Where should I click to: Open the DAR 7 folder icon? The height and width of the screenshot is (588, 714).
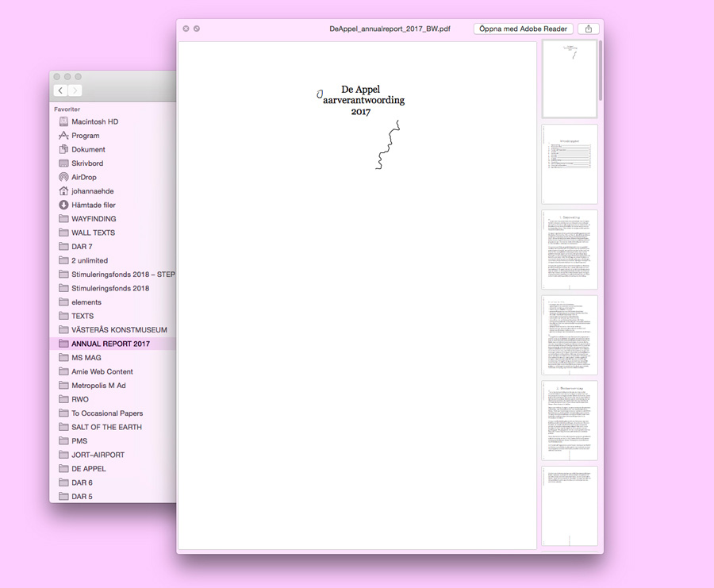tap(63, 247)
